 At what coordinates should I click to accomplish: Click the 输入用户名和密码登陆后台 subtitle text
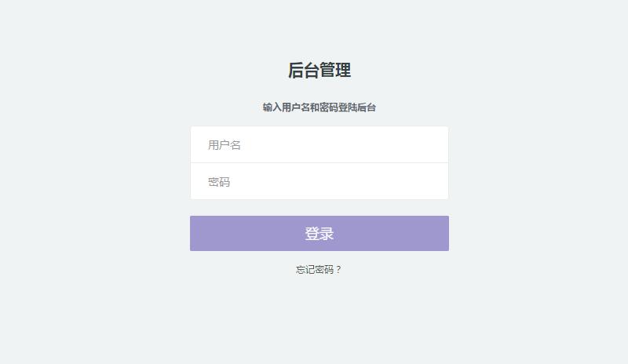tap(319, 107)
